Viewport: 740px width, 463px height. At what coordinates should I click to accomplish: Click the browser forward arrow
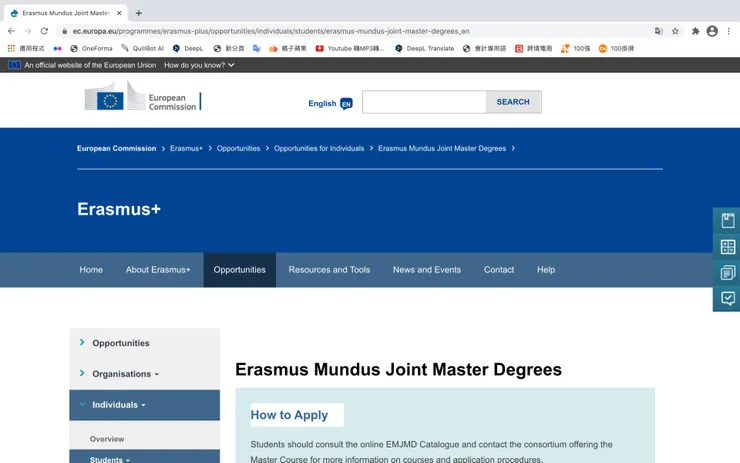point(28,31)
